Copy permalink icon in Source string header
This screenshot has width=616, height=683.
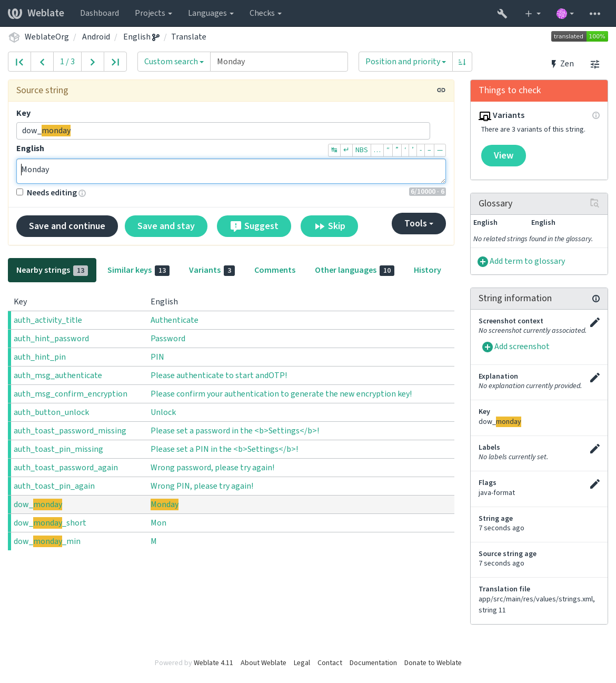click(x=441, y=91)
